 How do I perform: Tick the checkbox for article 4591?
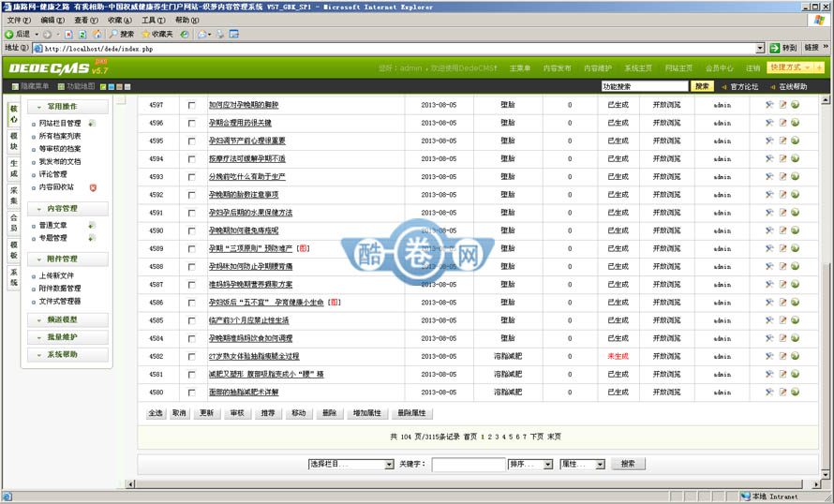[191, 214]
